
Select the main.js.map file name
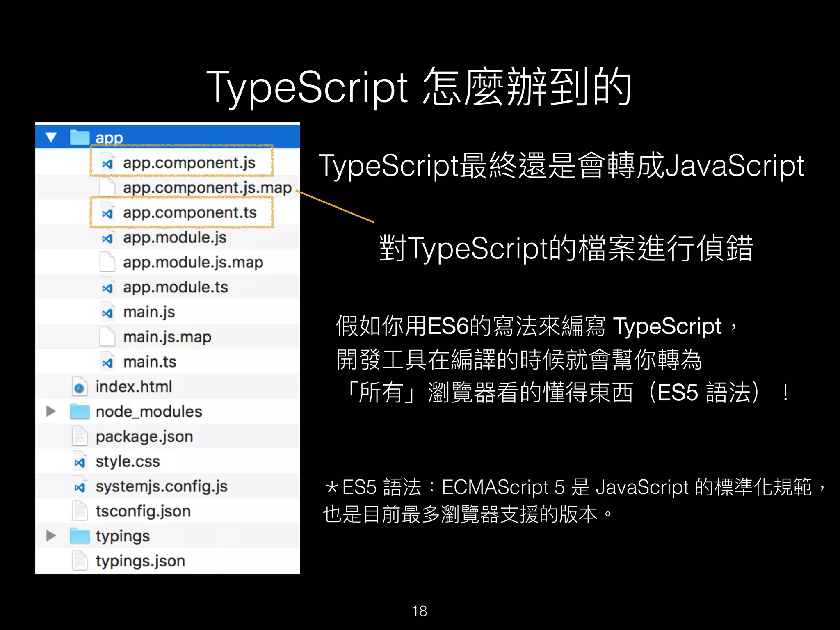[x=167, y=338]
